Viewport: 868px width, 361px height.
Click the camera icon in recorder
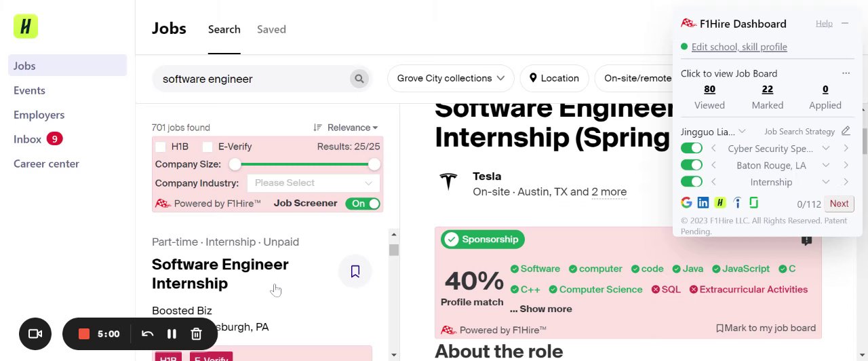[x=35, y=334]
